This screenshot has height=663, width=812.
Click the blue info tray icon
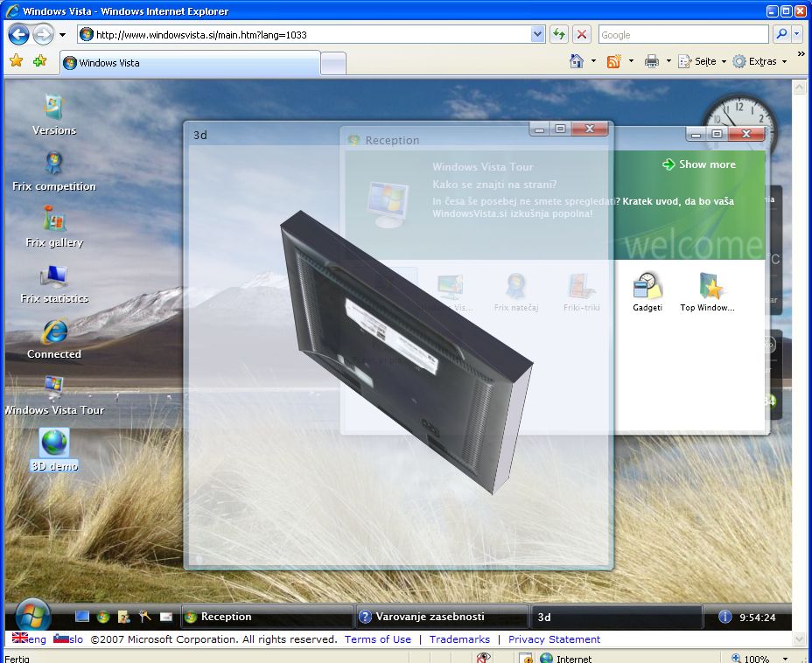725,617
